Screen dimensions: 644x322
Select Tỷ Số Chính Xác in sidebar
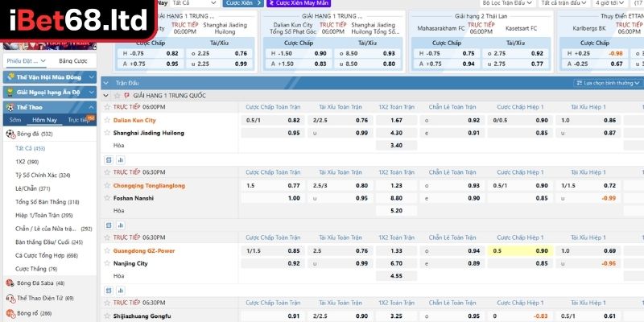coord(43,175)
